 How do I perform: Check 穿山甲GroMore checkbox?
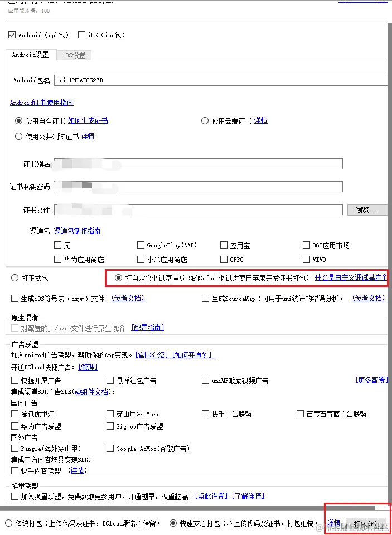tap(110, 414)
